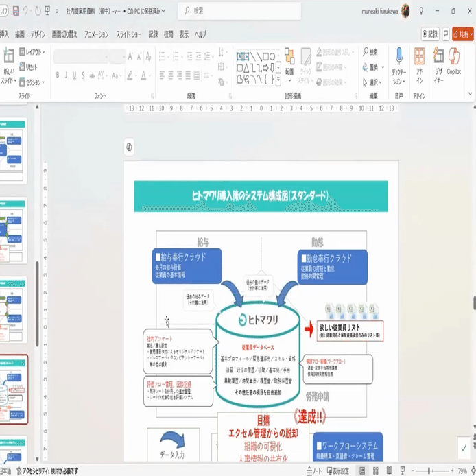Click the slide title ヒトマワリ導入後のシステム構成図
The image size is (476, 476).
(260, 195)
